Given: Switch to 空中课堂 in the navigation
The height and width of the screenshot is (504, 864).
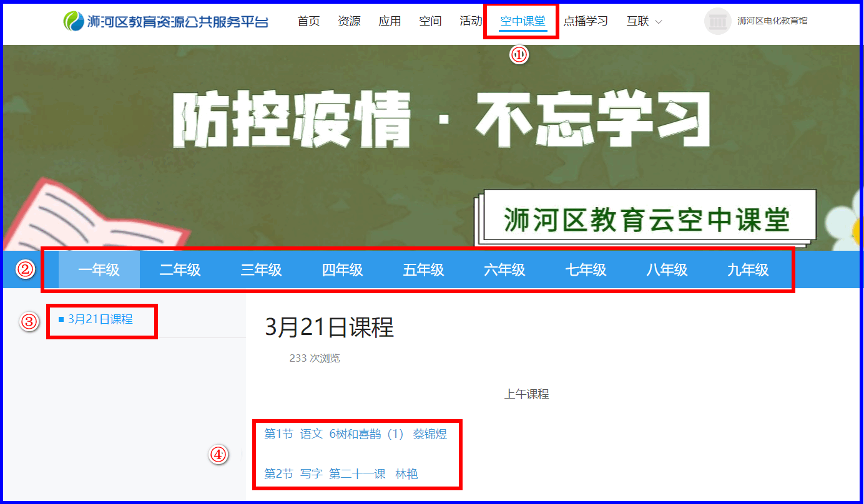Looking at the screenshot, I should click(523, 21).
